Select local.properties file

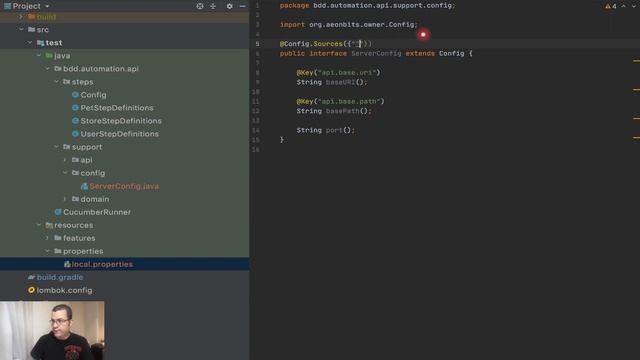coord(102,264)
